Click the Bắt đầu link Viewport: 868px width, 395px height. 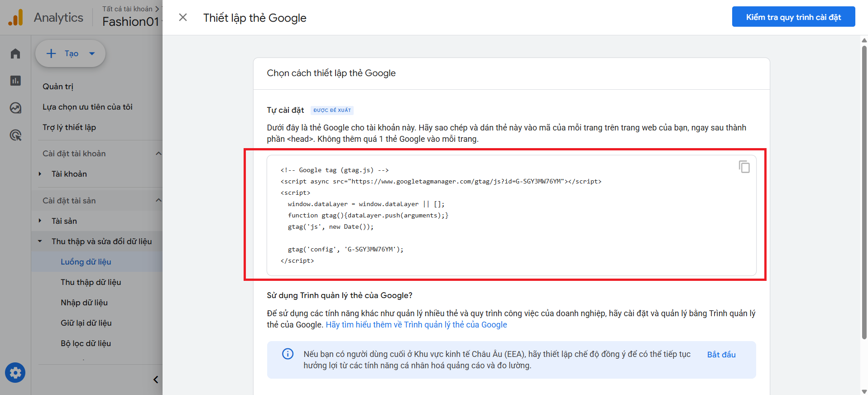pos(721,355)
